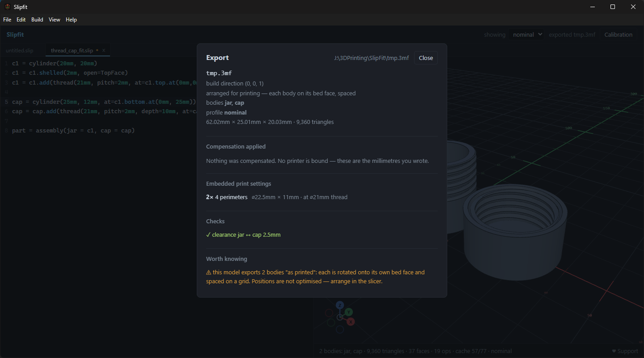Open the Help menu
The image size is (644, 358).
tap(71, 20)
